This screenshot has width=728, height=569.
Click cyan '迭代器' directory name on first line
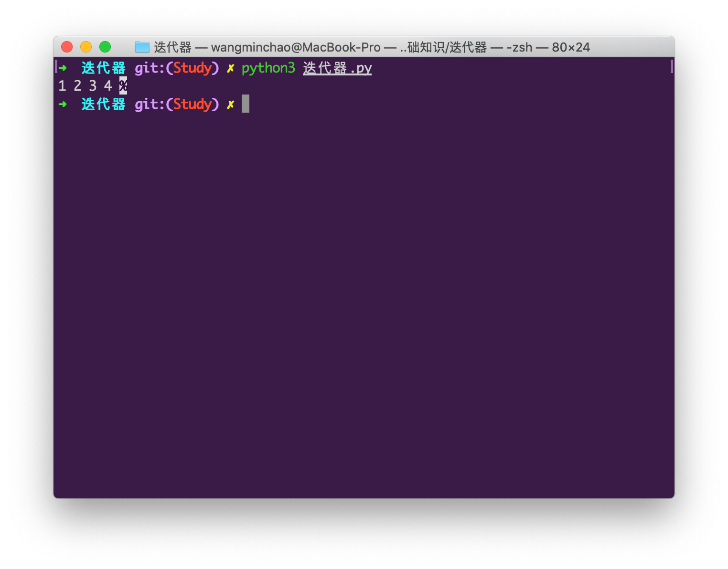(x=103, y=68)
